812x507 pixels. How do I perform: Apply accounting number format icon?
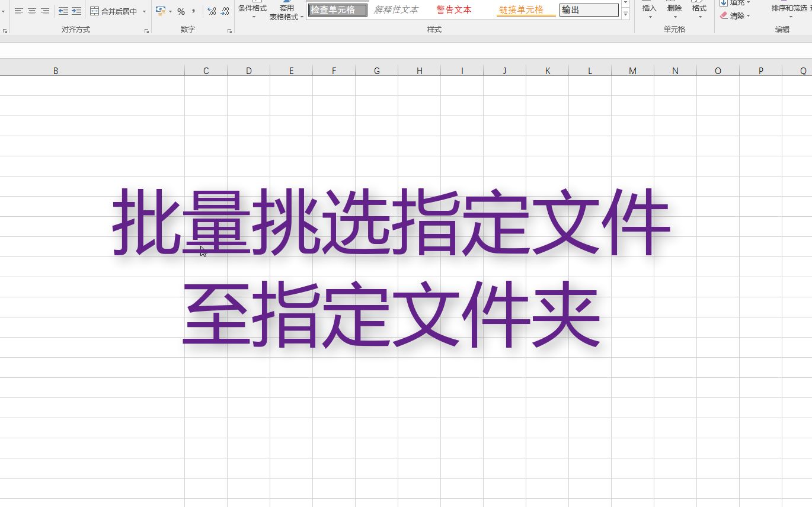coord(161,11)
